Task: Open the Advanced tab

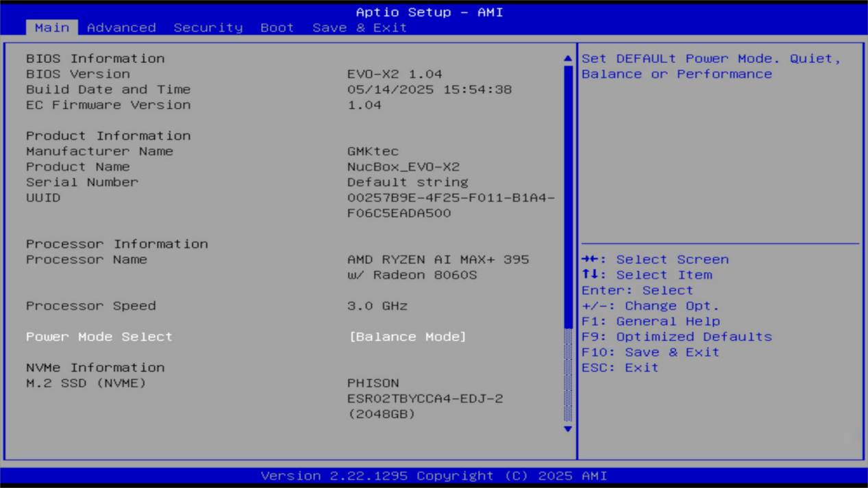Action: [x=121, y=27]
